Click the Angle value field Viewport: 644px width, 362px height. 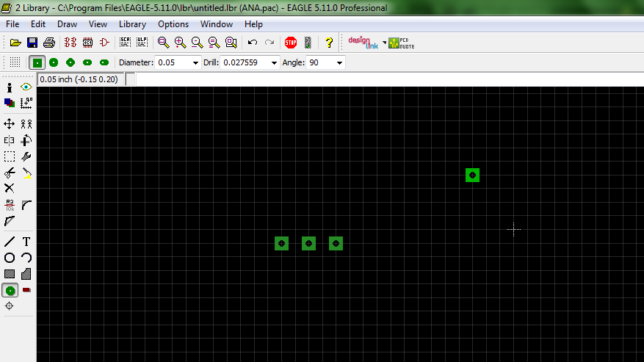320,62
